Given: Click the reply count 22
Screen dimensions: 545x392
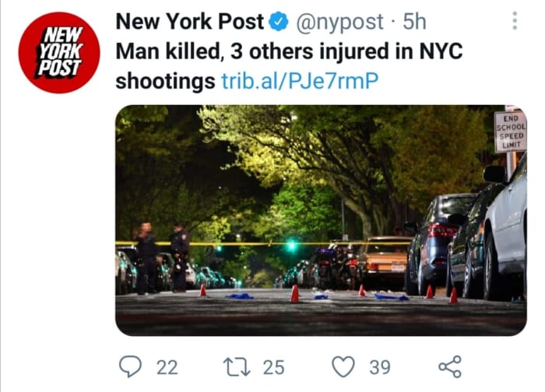Looking at the screenshot, I should point(167,367).
